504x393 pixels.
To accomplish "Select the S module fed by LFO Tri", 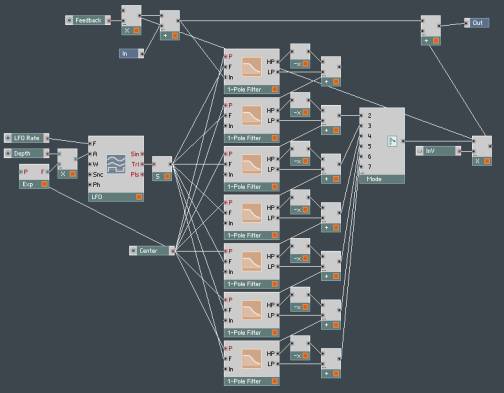I will coord(162,169).
